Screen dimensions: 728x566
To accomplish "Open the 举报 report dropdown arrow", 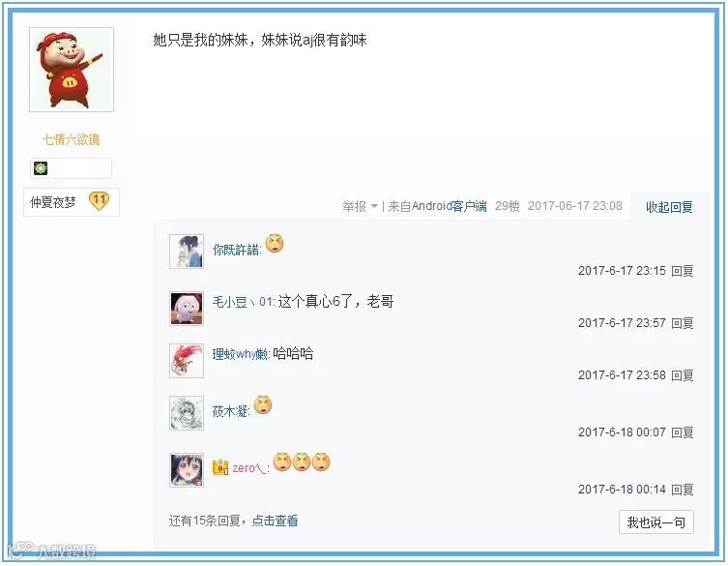I will coord(374,206).
